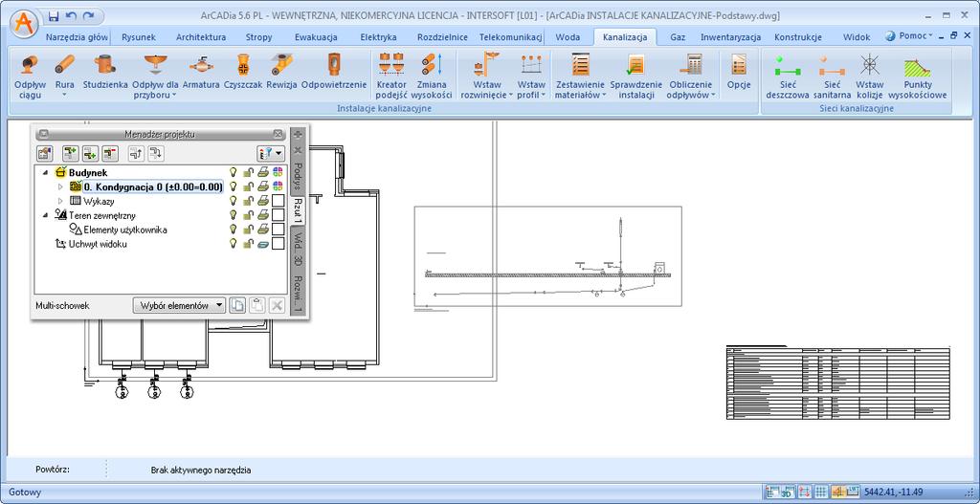Viewport: 980px width, 504px height.
Task: Open the Pomoc dropdown menu
Action: point(915,36)
